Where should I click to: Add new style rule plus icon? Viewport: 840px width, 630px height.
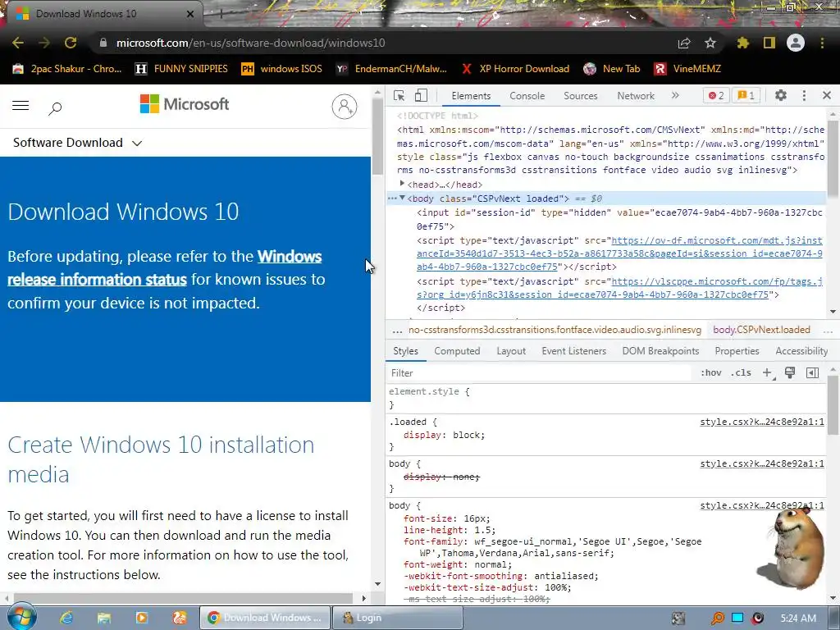(x=767, y=373)
